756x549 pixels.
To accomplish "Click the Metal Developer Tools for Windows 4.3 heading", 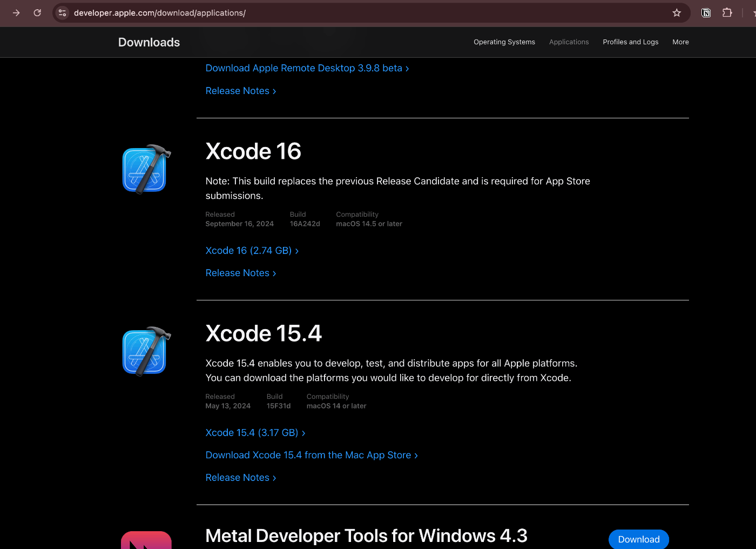I will pos(366,535).
